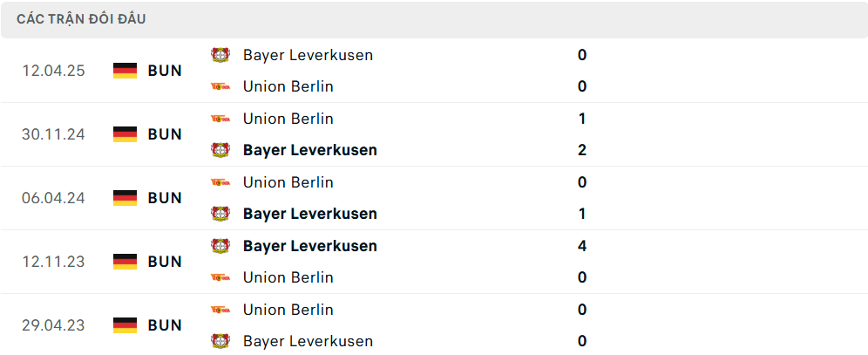Image resolution: width=868 pixels, height=355 pixels.
Task: Open the 29.04.23 match row date
Action: (53, 325)
